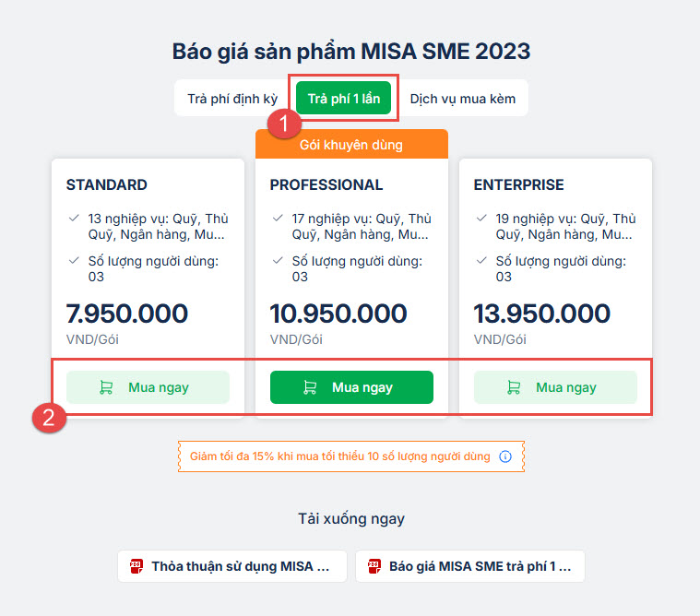Click the cart icon in STANDARD's buy button
This screenshot has height=616, width=700.
(x=106, y=387)
